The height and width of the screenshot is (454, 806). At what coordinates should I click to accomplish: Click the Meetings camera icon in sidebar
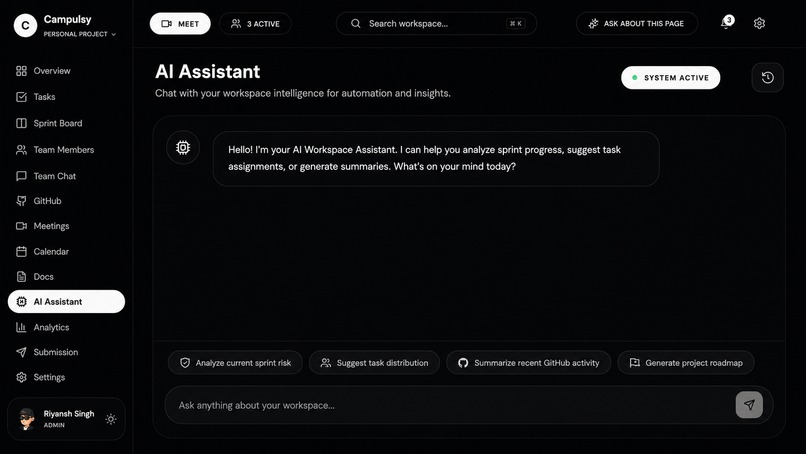(21, 226)
